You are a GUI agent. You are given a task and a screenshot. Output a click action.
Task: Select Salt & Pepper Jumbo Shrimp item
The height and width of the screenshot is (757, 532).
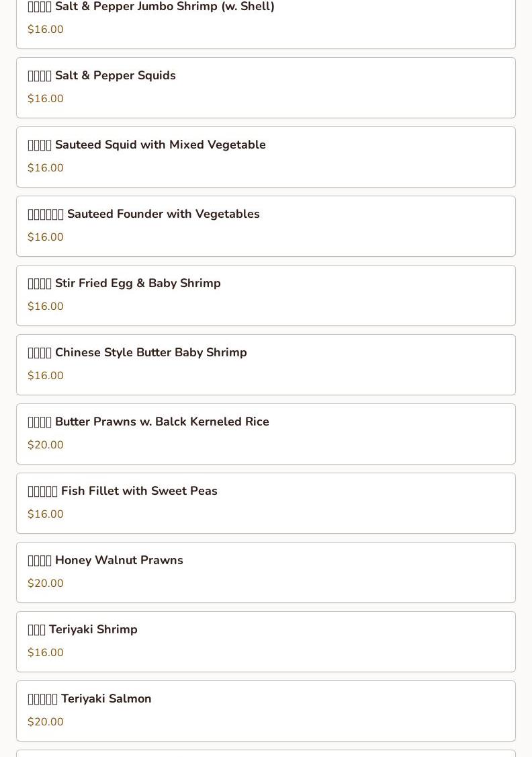click(x=164, y=7)
